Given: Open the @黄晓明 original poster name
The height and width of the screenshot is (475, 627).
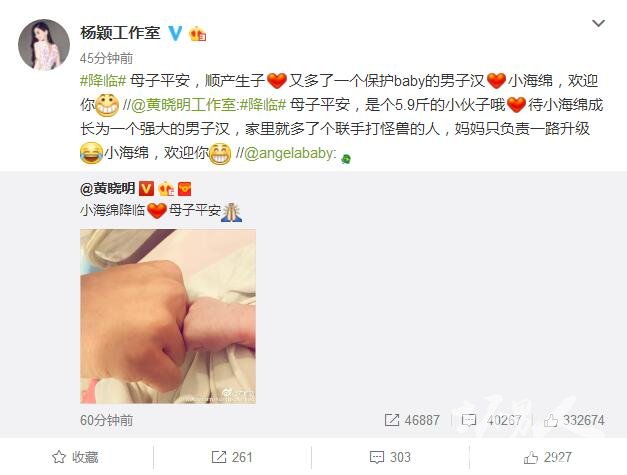Looking at the screenshot, I should pyautogui.click(x=108, y=188).
